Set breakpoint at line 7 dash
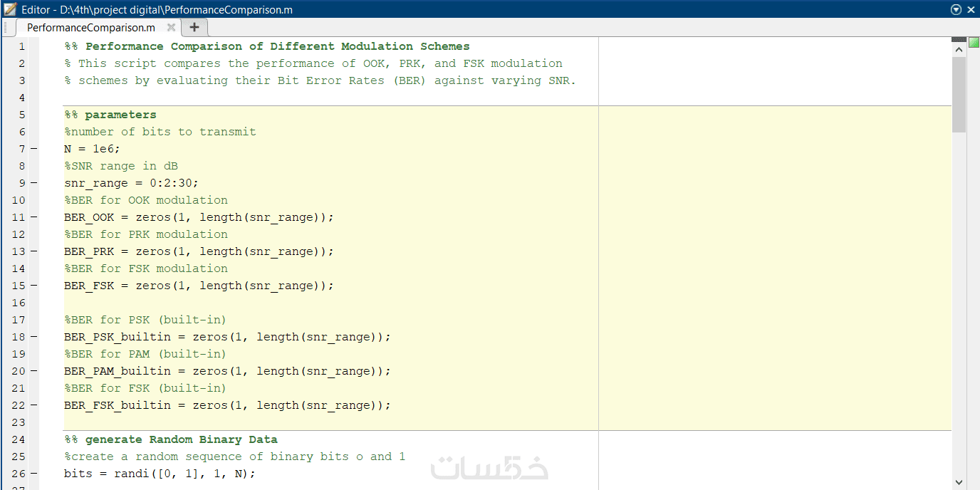The height and width of the screenshot is (490, 980). pyautogui.click(x=33, y=149)
